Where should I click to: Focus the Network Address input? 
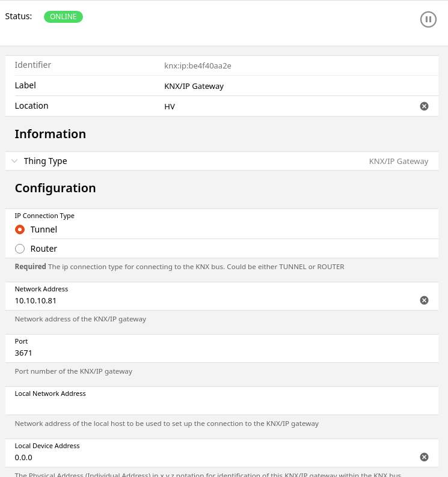click(x=210, y=300)
